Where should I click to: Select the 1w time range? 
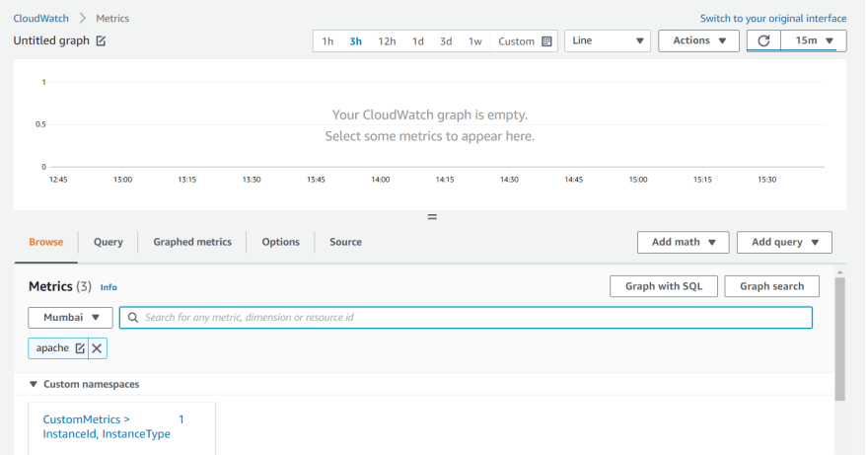(x=475, y=41)
